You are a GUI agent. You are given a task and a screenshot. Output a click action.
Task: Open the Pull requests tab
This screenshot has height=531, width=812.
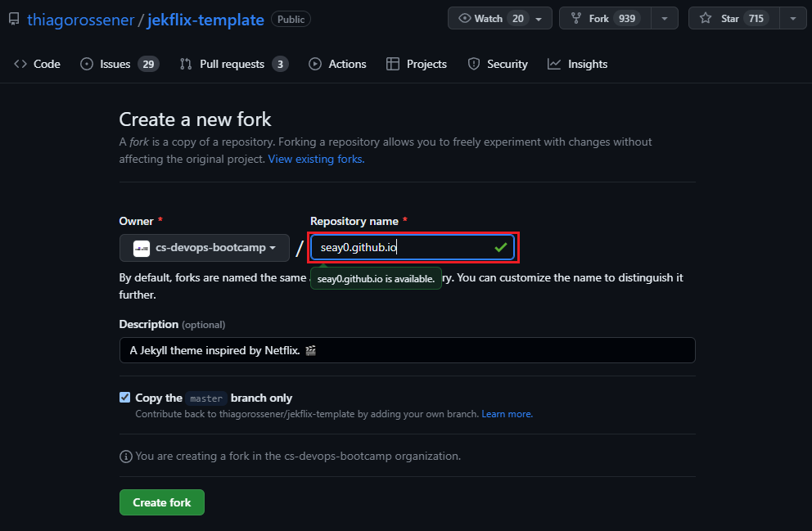coord(234,64)
